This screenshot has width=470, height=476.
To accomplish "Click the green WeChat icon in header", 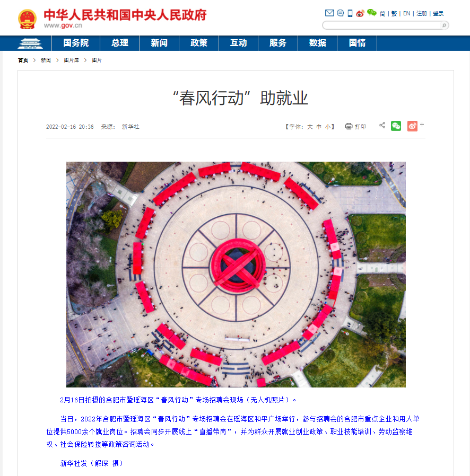I will click(371, 13).
